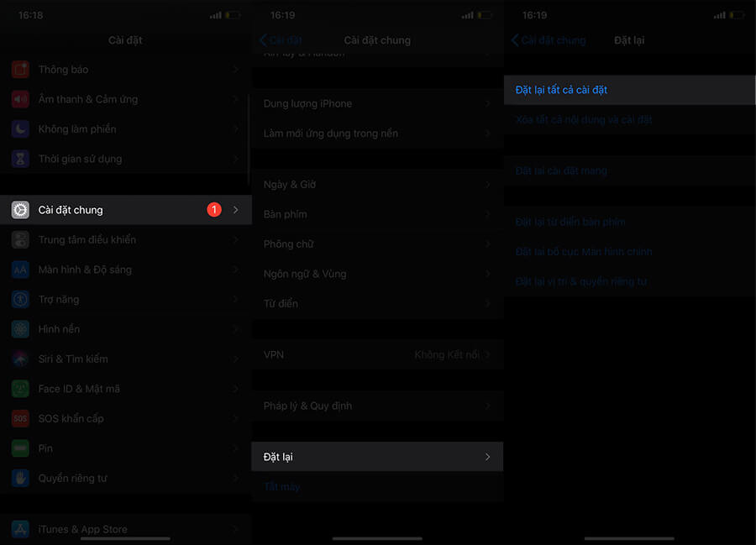Go back to Cài đặt chung

pos(549,40)
